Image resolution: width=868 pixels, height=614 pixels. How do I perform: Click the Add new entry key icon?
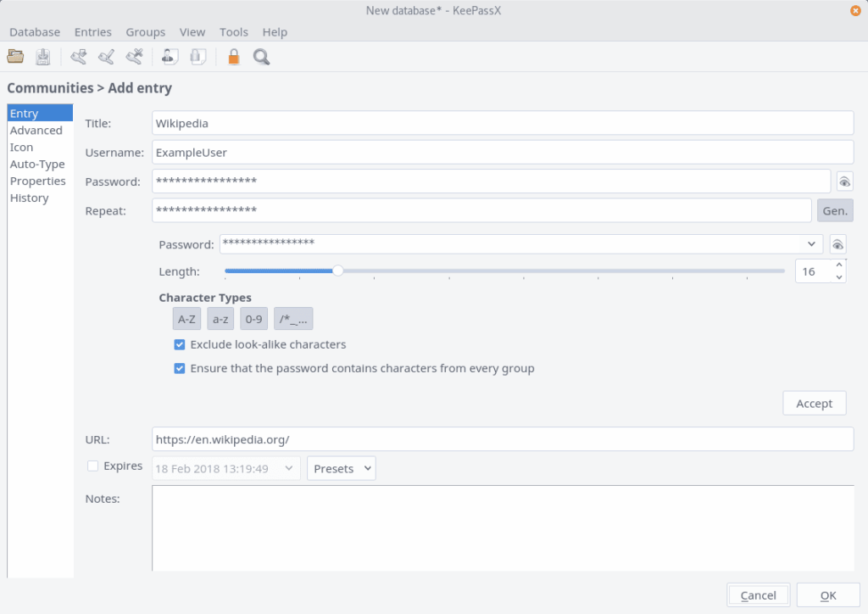click(x=79, y=58)
